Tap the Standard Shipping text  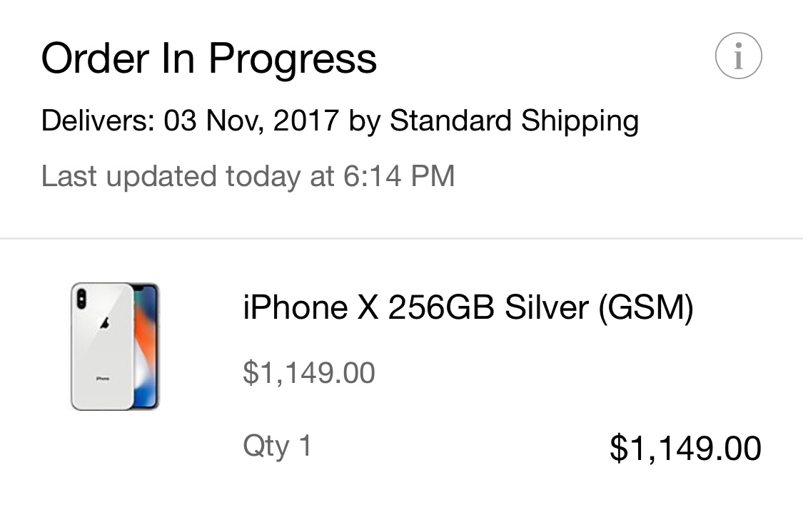pyautogui.click(x=514, y=122)
